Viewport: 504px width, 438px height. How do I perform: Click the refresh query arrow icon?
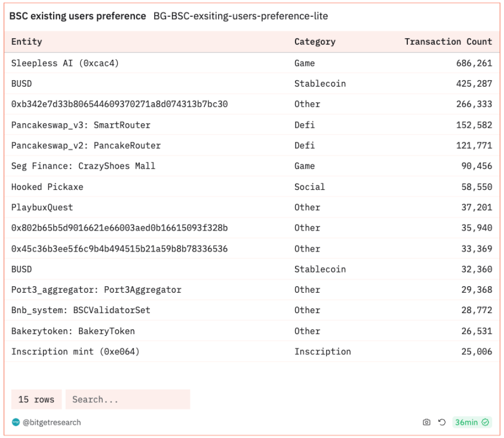(442, 422)
